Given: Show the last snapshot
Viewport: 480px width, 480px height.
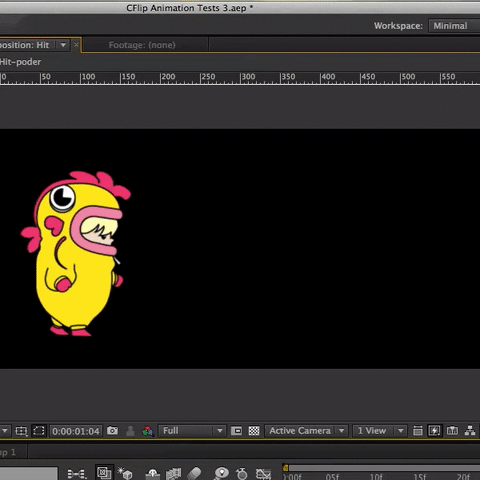Looking at the screenshot, I should pos(130,431).
